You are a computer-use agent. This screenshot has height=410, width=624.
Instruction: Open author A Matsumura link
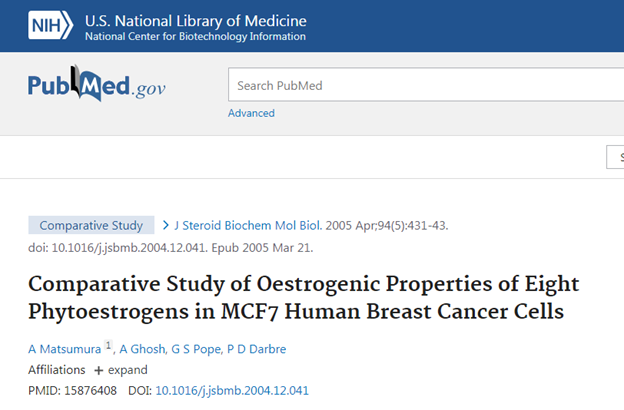(64, 349)
